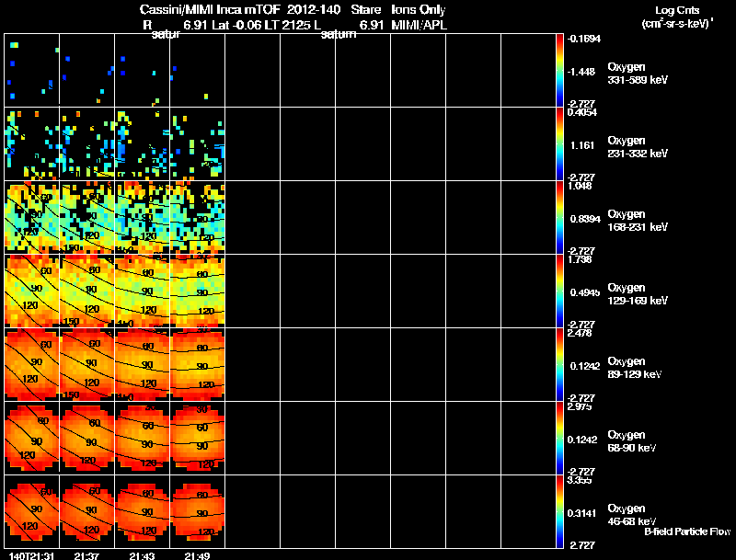The width and height of the screenshot is (736, 560).
Task: Select the 21:31 panel in 129-169 keV row
Action: 32,291
